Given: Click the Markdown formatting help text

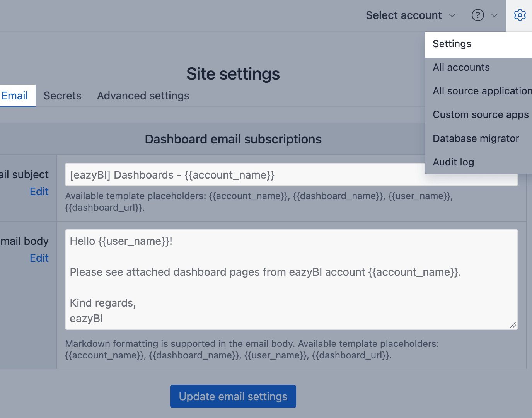Looking at the screenshot, I should click(x=252, y=350).
